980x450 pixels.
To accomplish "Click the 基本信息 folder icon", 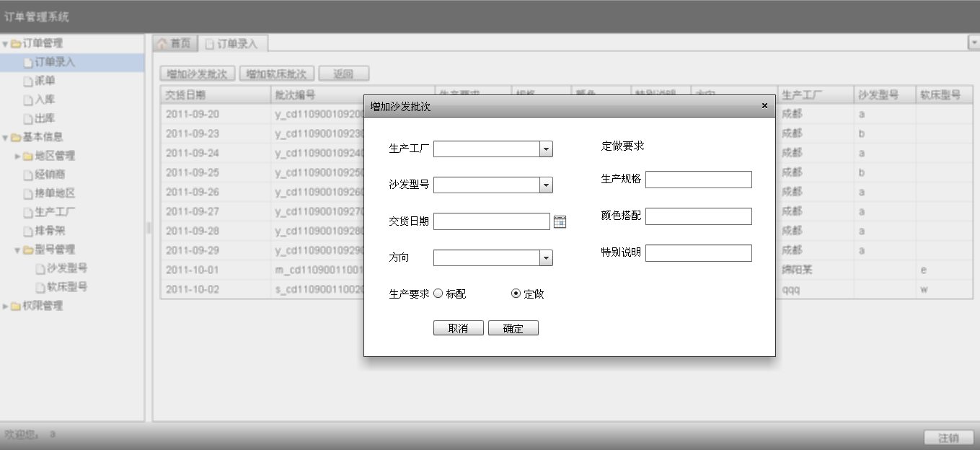I will point(16,137).
